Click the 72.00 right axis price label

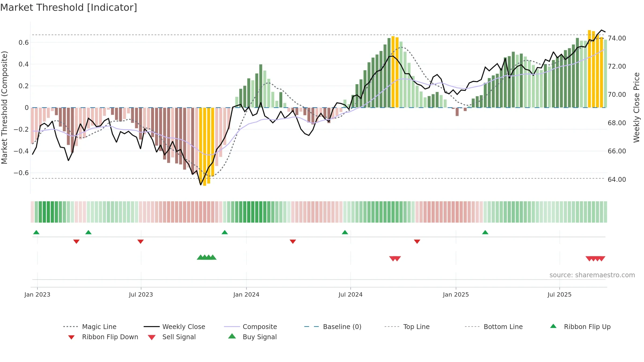[x=617, y=66]
